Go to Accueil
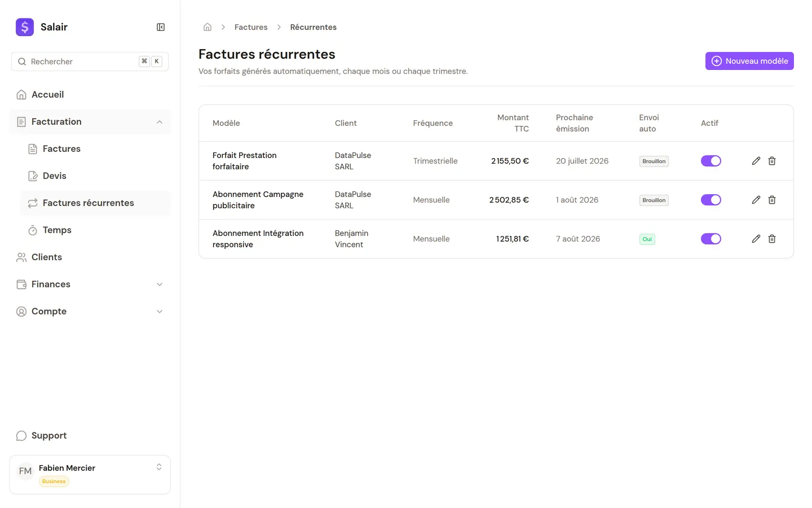The width and height of the screenshot is (812, 508). [x=90, y=95]
